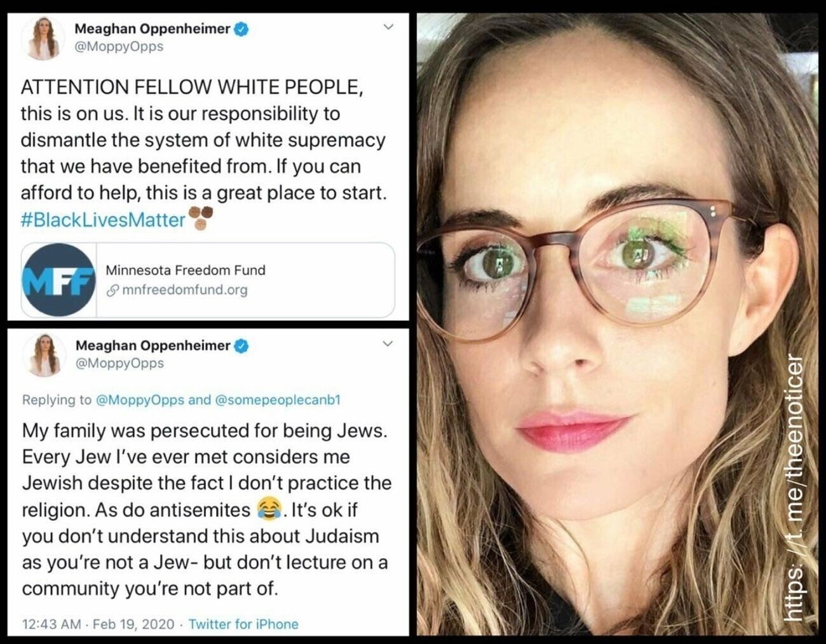Click the Minnesota Freedom Fund card title

(x=186, y=270)
